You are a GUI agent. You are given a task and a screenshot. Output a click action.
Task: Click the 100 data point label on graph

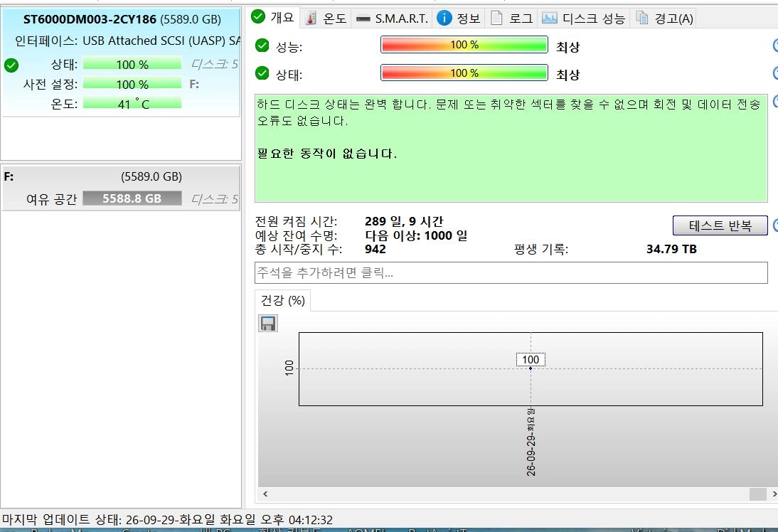(531, 359)
